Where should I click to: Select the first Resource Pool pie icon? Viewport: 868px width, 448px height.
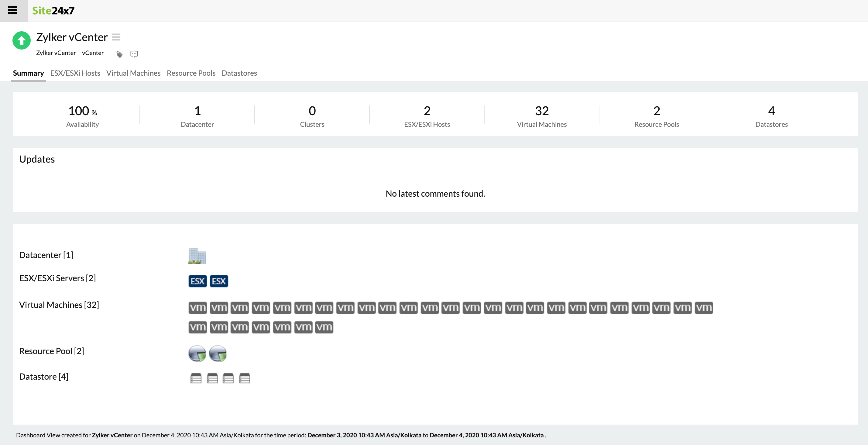(197, 353)
